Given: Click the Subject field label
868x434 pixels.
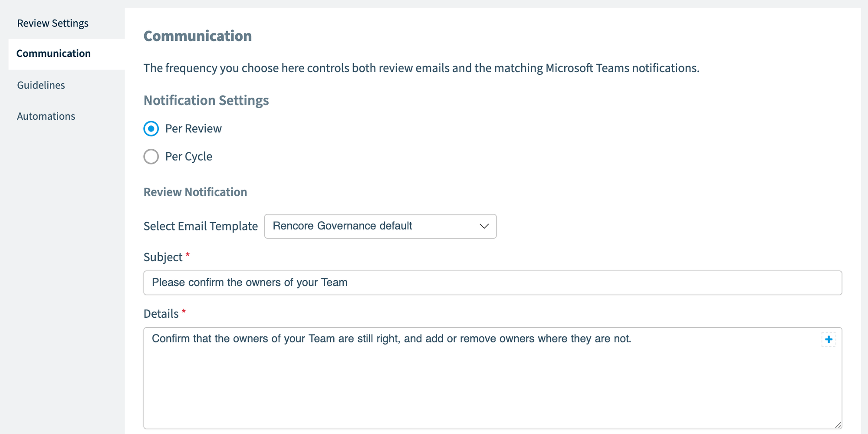Looking at the screenshot, I should [x=163, y=257].
